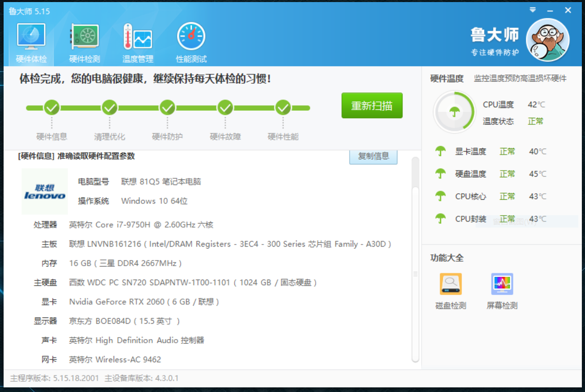The width and height of the screenshot is (585, 392).
Task: Click the 显卡温度 40℃ value
Action: point(538,152)
